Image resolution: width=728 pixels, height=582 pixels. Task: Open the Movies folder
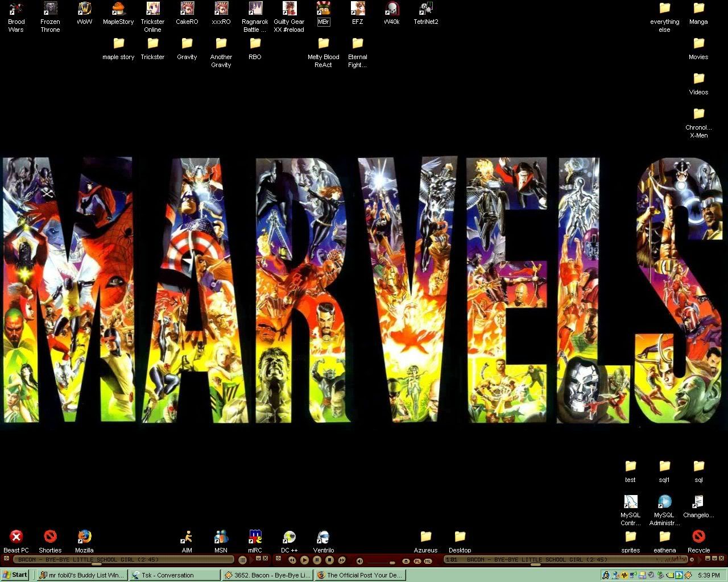pos(698,49)
